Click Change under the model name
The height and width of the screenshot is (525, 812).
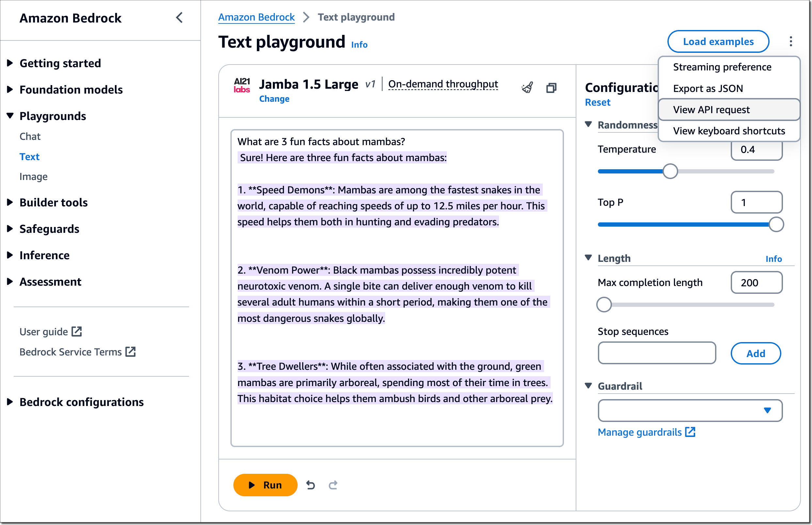(274, 99)
